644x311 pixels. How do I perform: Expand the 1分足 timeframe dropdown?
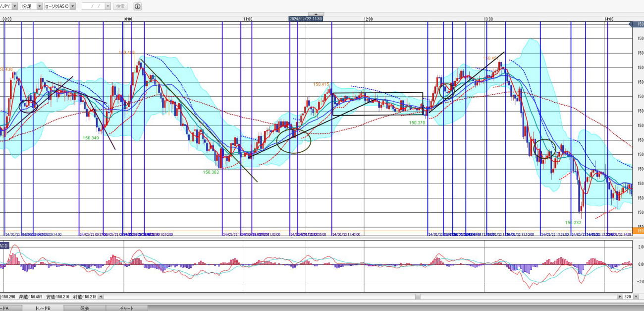[x=40, y=6]
